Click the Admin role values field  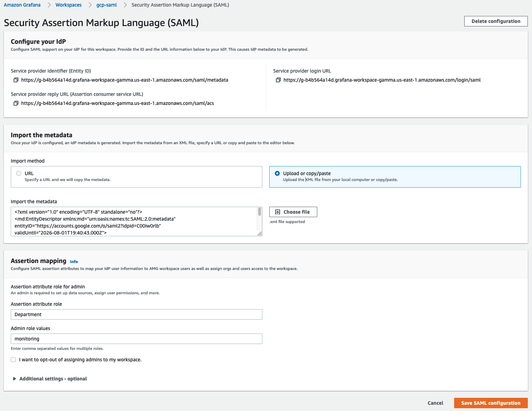[137, 339]
